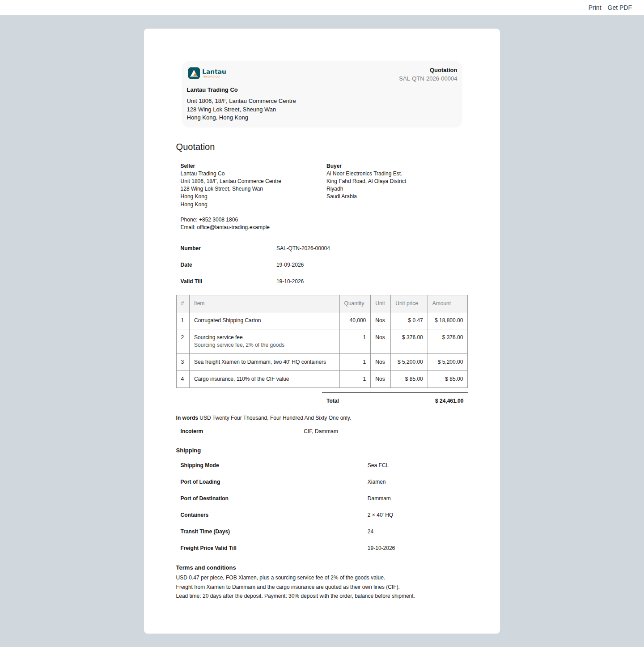Click the Valid Till value 19-10-2026

click(290, 281)
